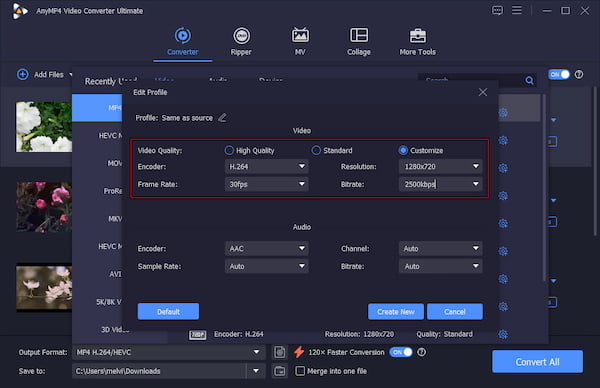
Task: Select the 5K/8K Video format in the sidebar
Action: tap(97, 302)
